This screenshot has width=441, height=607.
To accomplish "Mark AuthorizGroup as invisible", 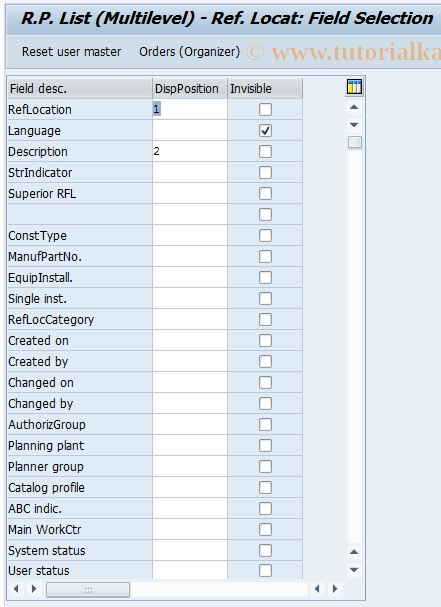I will (x=265, y=425).
